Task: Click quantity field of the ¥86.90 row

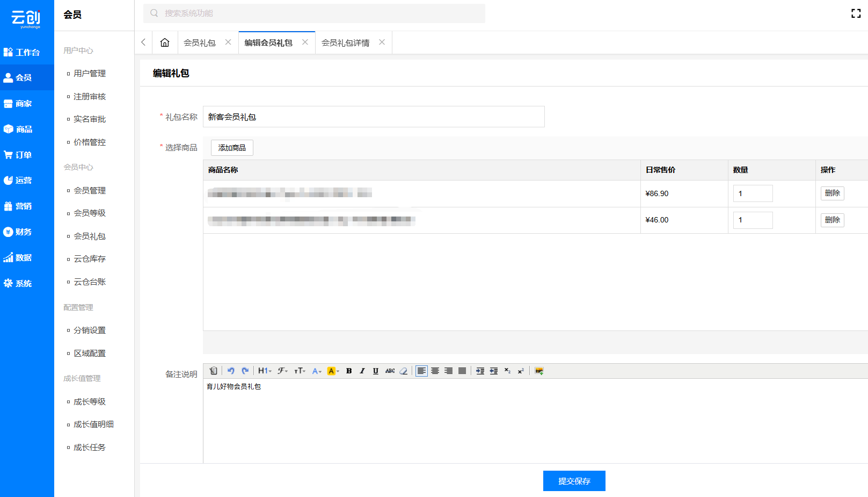Action: click(753, 193)
